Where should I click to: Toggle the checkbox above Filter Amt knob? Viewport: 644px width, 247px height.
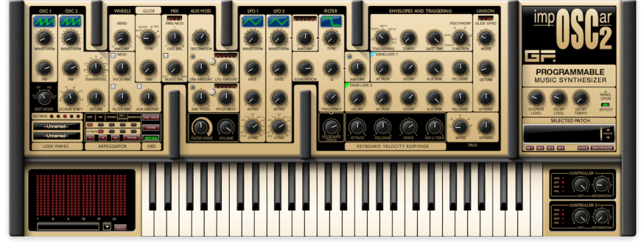[x=114, y=86]
